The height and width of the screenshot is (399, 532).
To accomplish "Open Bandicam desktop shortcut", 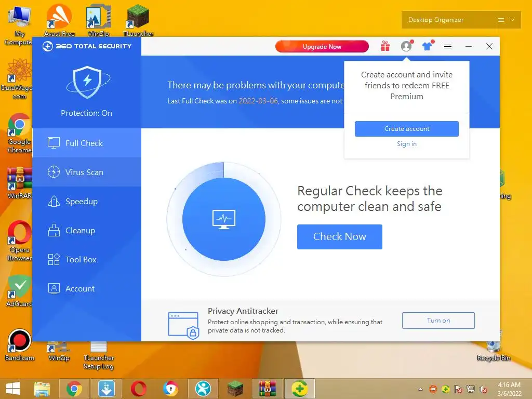I will (x=19, y=345).
